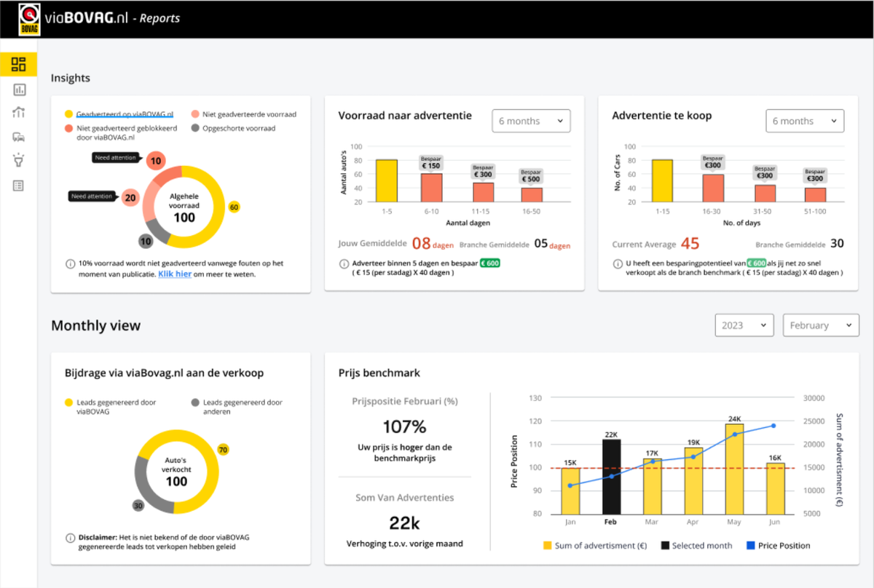Click the Monthly view heading
The image size is (874, 588).
pos(95,325)
